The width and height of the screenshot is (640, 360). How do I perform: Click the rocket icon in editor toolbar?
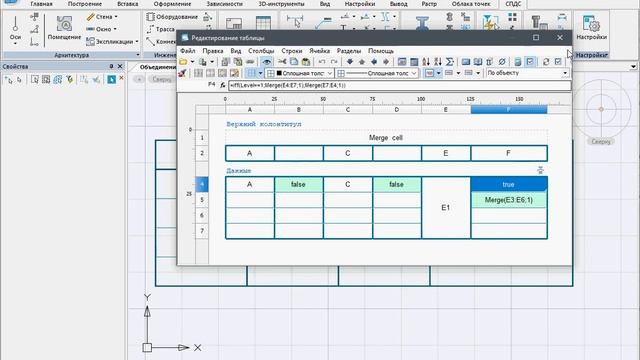coord(182,73)
